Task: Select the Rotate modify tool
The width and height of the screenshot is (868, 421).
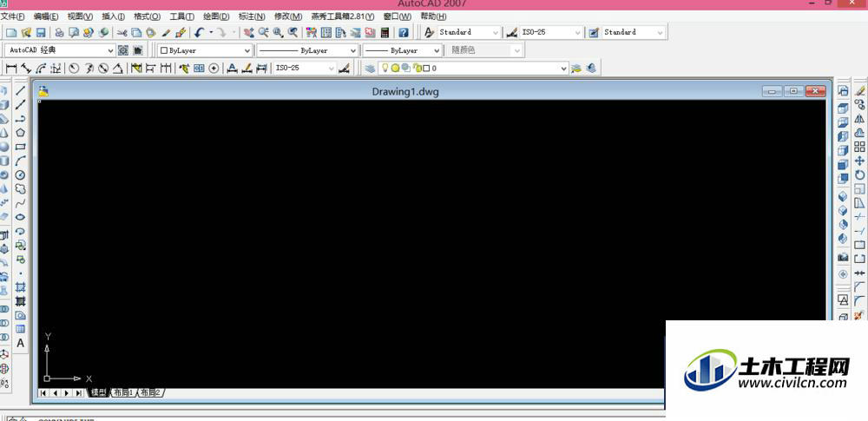Action: tap(859, 175)
